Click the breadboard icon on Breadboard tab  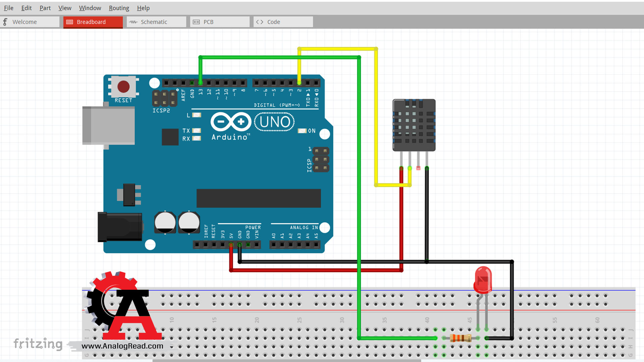(69, 22)
